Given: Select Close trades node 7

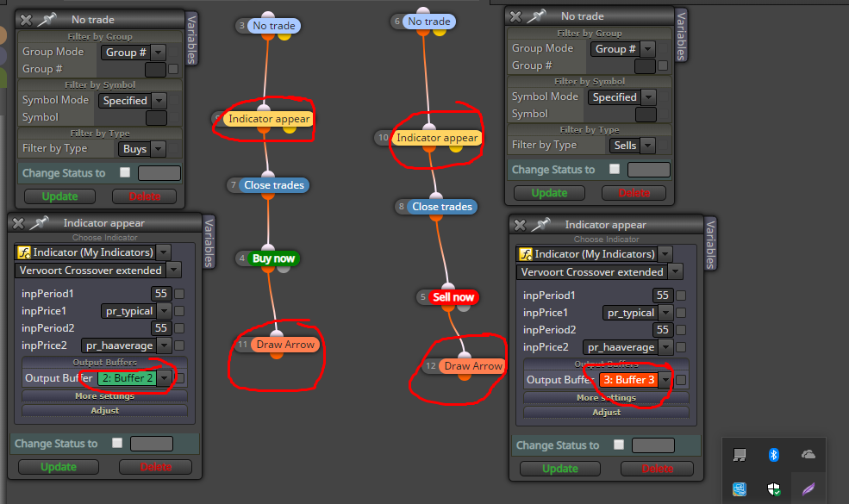Looking at the screenshot, I should pyautogui.click(x=274, y=185).
